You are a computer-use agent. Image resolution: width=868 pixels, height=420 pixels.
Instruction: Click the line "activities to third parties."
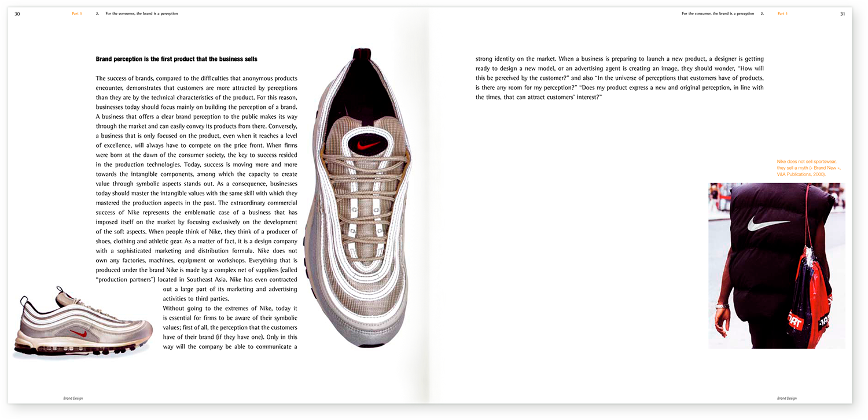(196, 299)
